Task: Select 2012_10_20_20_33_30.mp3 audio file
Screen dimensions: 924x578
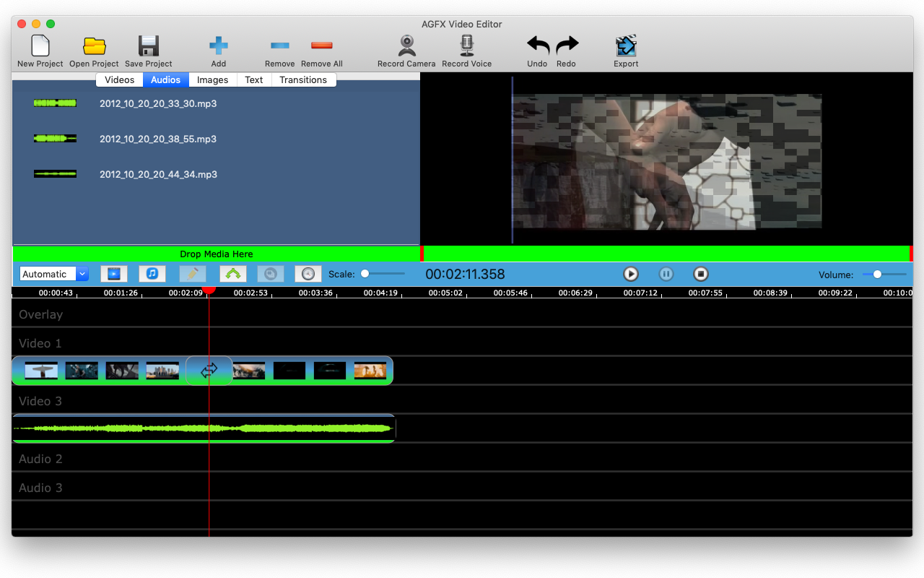Action: click(x=158, y=103)
